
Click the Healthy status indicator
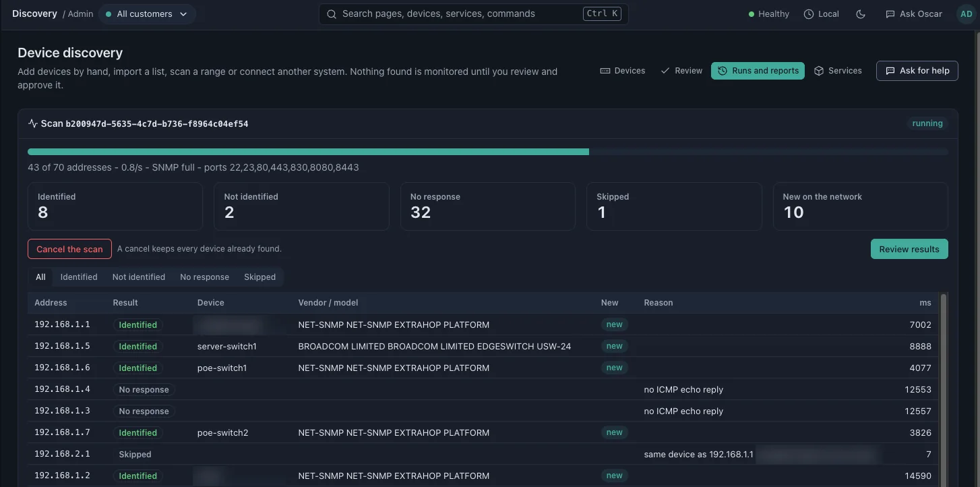tap(769, 13)
